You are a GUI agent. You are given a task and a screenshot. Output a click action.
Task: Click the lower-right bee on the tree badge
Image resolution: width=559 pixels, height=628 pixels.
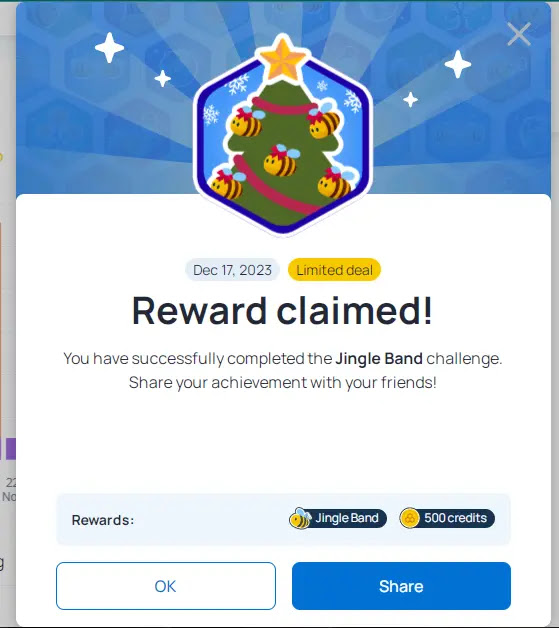tap(336, 183)
